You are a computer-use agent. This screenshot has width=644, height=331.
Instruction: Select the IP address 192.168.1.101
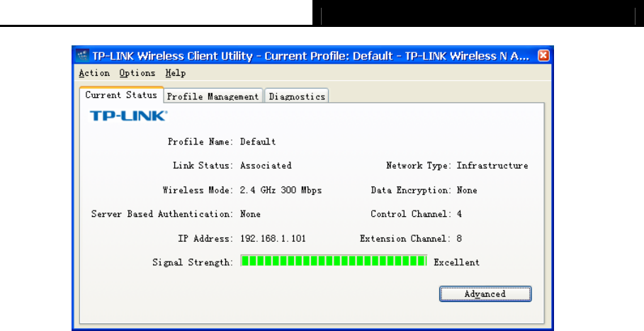click(x=273, y=239)
